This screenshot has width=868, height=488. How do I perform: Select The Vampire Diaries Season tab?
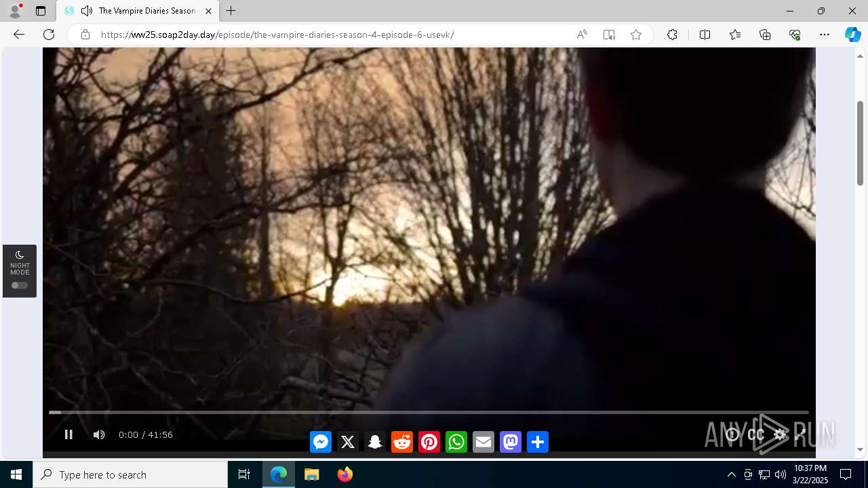pyautogui.click(x=138, y=11)
